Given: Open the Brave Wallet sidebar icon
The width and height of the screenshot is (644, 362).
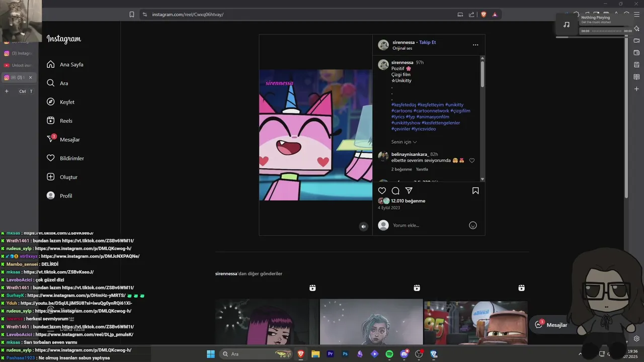Looking at the screenshot, I should tap(636, 53).
